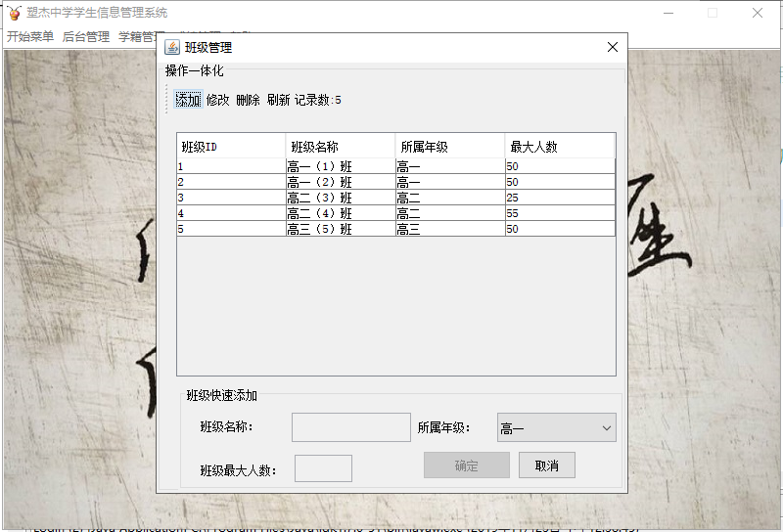
Task: Open the 后台管理 menu
Action: point(86,36)
